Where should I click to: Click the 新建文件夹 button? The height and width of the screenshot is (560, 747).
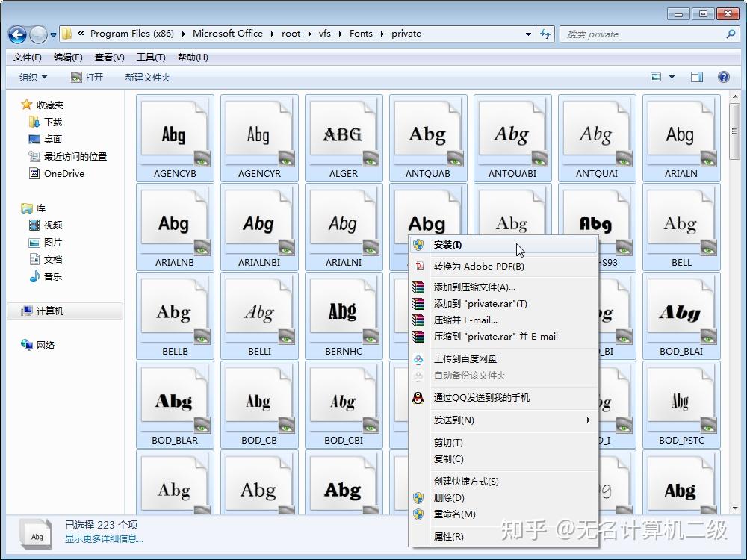[148, 77]
